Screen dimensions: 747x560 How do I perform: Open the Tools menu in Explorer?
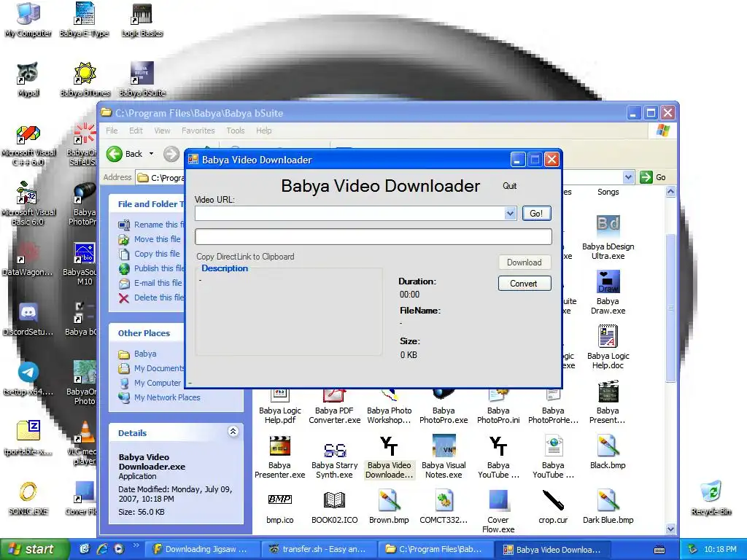coord(236,131)
